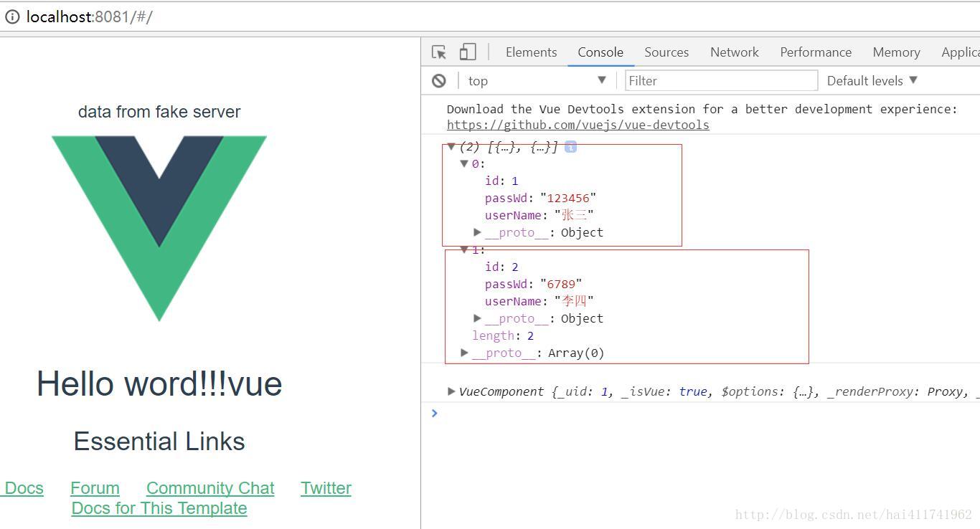The height and width of the screenshot is (529, 980).
Task: Open the Default levels dropdown
Action: pos(872,81)
